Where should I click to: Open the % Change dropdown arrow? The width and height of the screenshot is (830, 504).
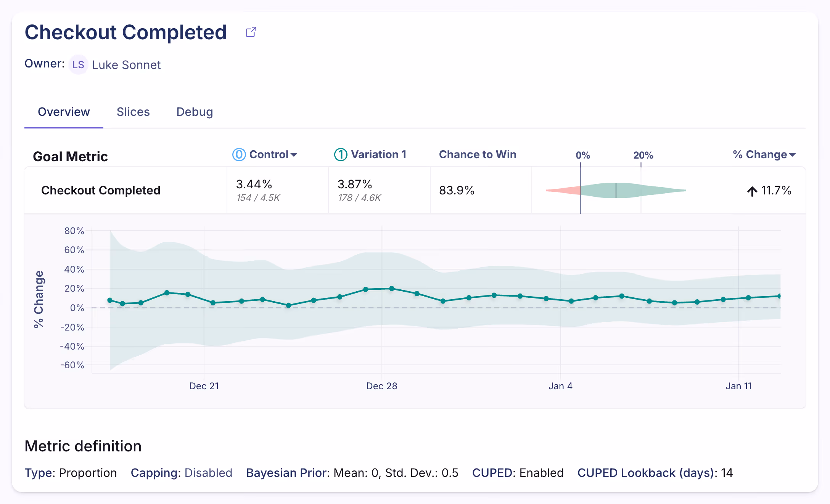(792, 155)
